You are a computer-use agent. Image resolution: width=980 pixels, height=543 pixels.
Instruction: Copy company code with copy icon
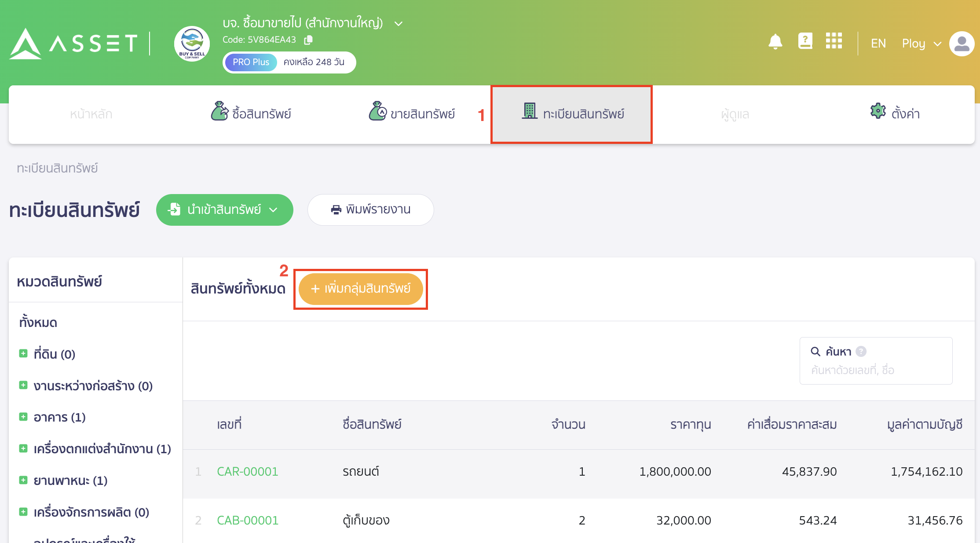pos(308,40)
